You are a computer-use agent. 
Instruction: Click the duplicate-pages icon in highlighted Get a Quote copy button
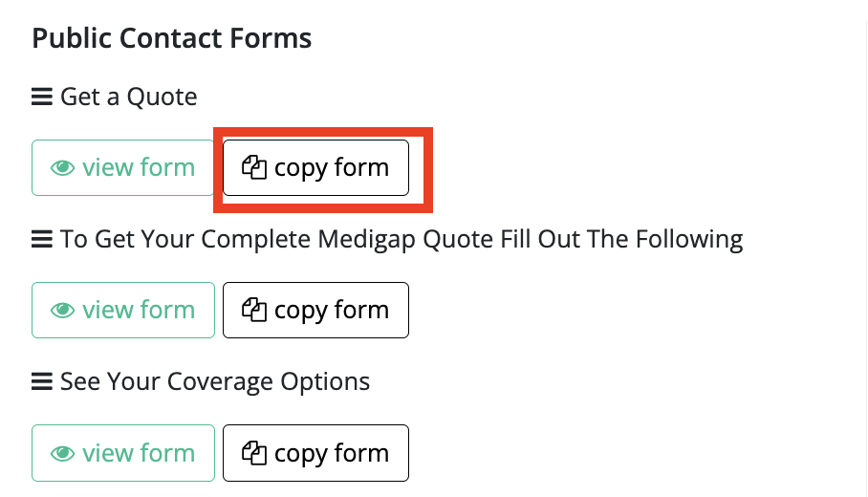(x=254, y=167)
